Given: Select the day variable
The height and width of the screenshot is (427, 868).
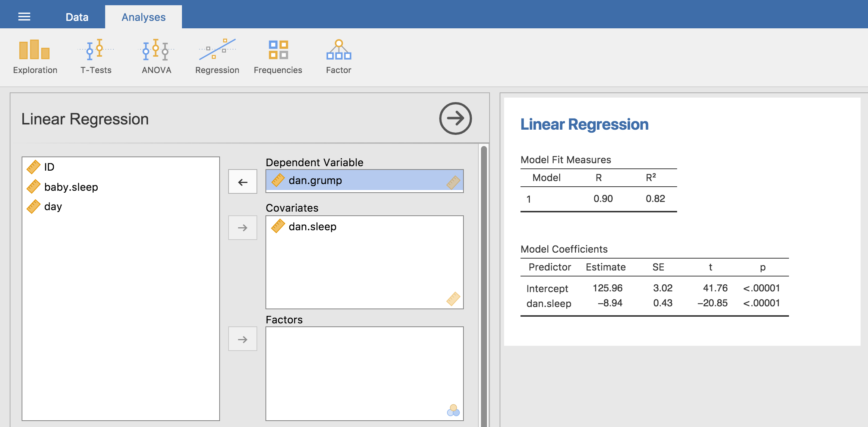Looking at the screenshot, I should (121, 206).
